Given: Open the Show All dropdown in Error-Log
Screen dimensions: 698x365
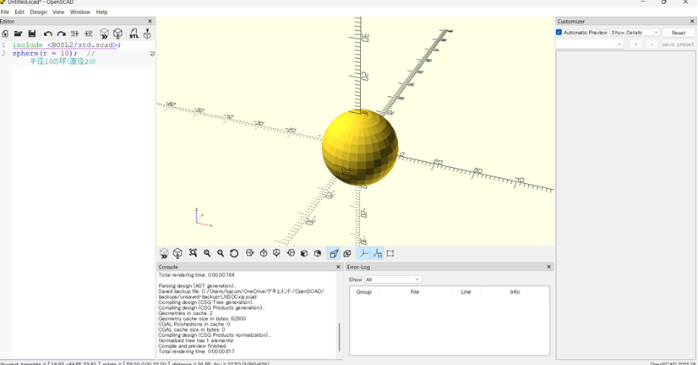Looking at the screenshot, I should click(392, 280).
